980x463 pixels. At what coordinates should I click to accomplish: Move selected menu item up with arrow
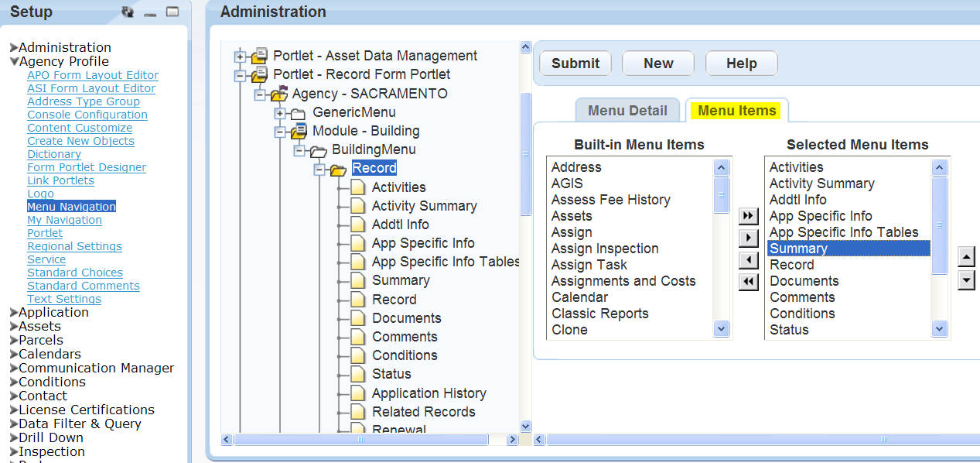pyautogui.click(x=966, y=257)
